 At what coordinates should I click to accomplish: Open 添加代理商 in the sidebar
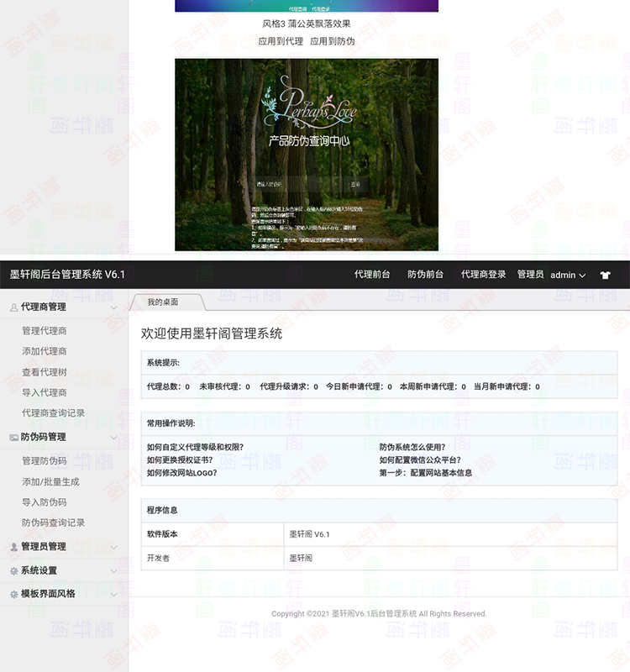45,351
